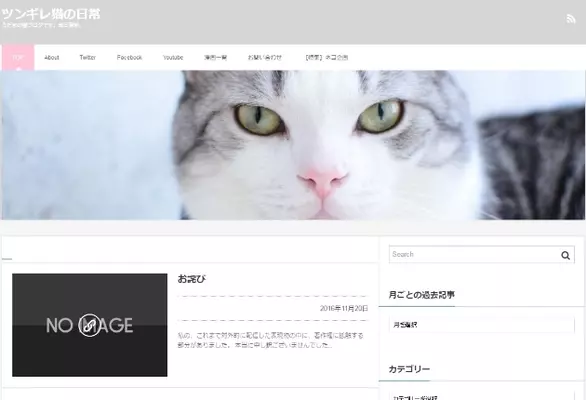Open the お詫び article title
This screenshot has height=400, width=586.
coord(191,279)
